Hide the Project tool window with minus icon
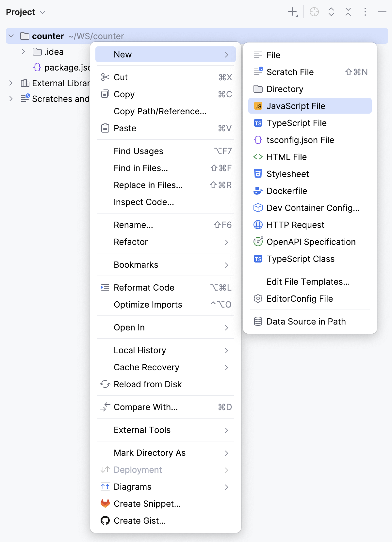392x542 pixels. point(382,12)
